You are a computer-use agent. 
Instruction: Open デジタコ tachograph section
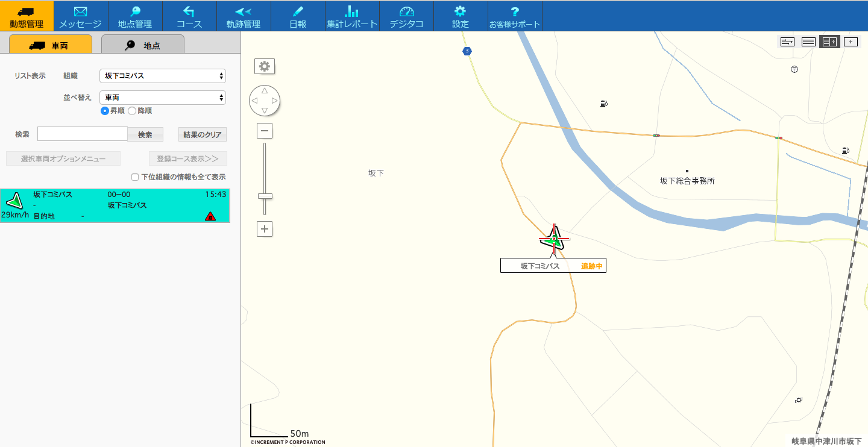tap(406, 16)
